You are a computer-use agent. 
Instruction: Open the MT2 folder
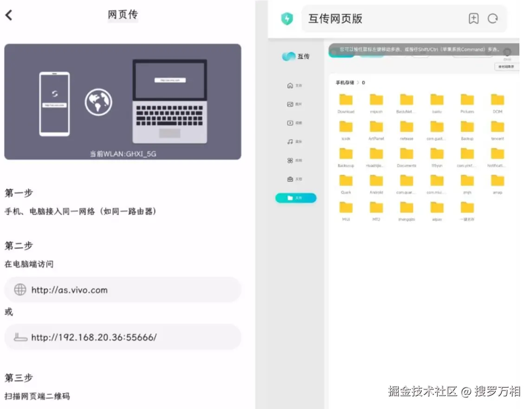click(376, 211)
